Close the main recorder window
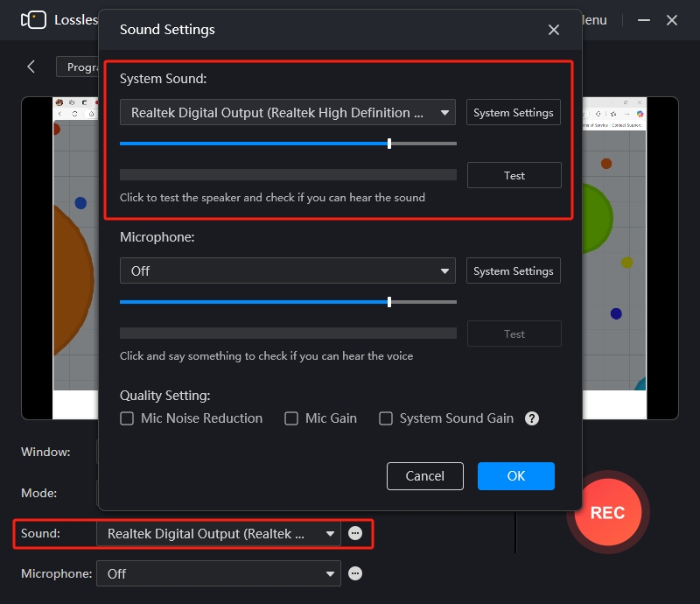Image resolution: width=700 pixels, height=604 pixels. click(x=672, y=20)
